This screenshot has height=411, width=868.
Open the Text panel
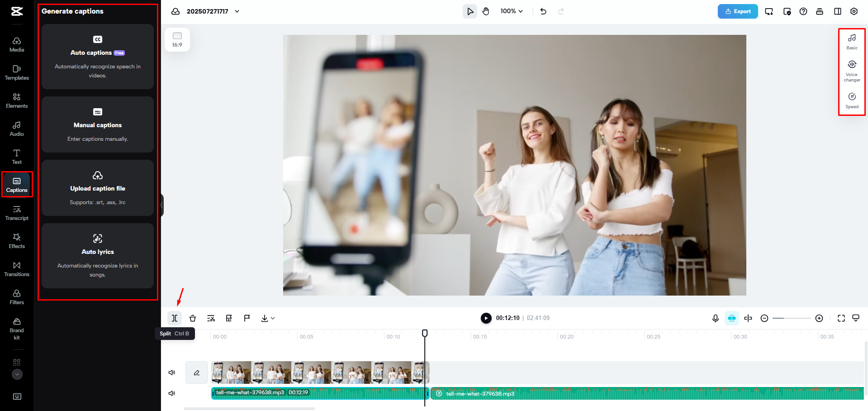(17, 157)
